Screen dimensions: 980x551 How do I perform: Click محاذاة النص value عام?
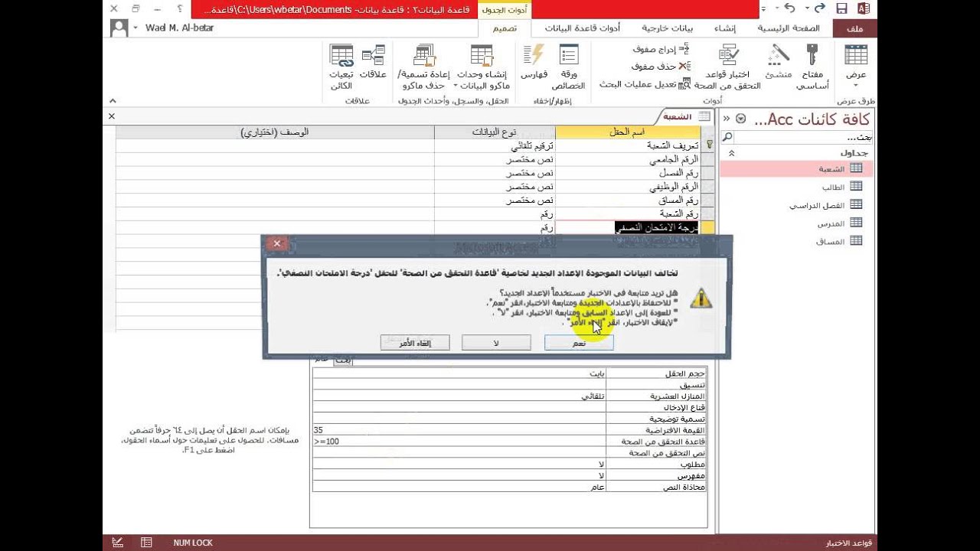459,487
